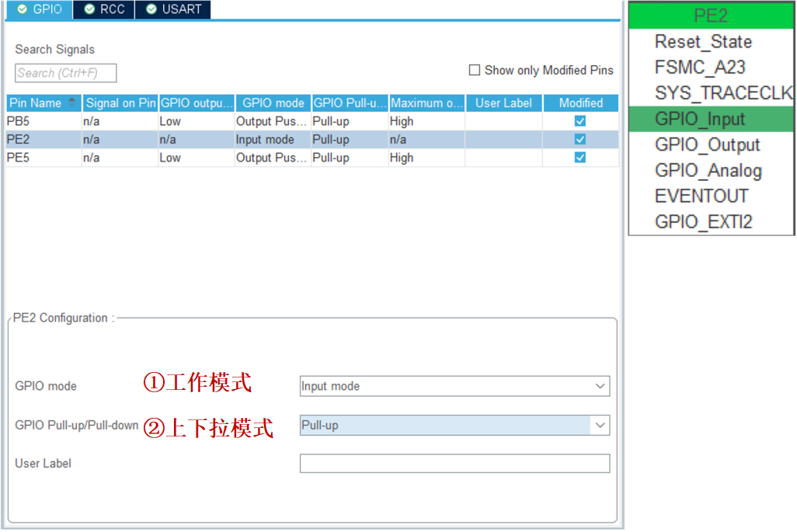797x532 pixels.
Task: Select the PE5 pin row
Action: point(43,158)
